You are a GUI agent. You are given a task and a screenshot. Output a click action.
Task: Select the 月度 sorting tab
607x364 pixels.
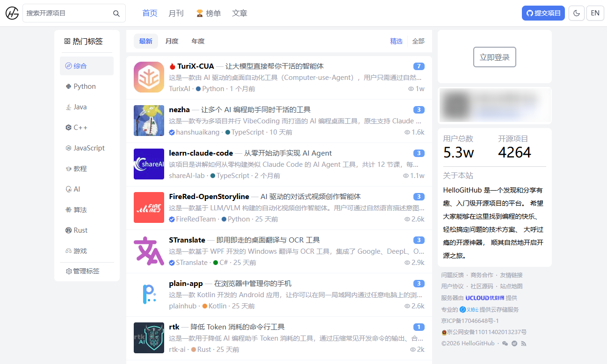(172, 41)
